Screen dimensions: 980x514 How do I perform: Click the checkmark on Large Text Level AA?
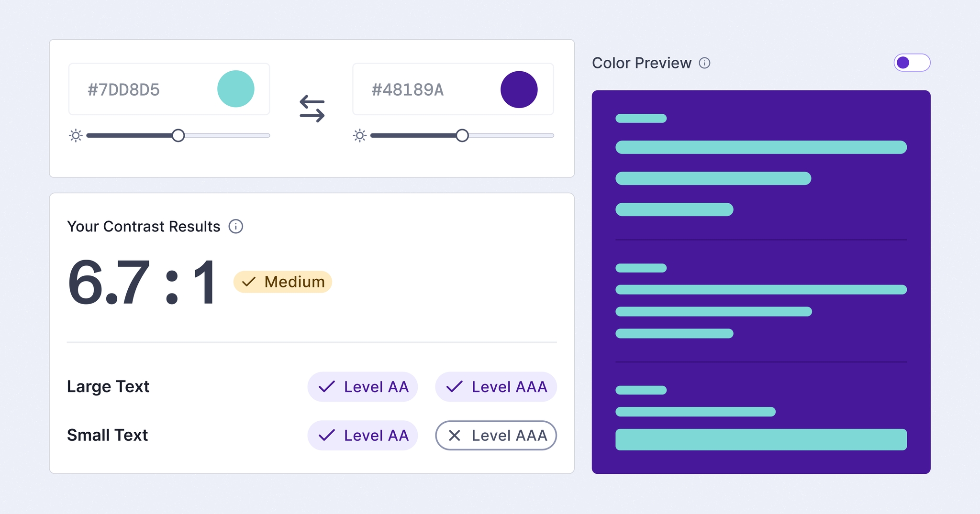point(327,386)
